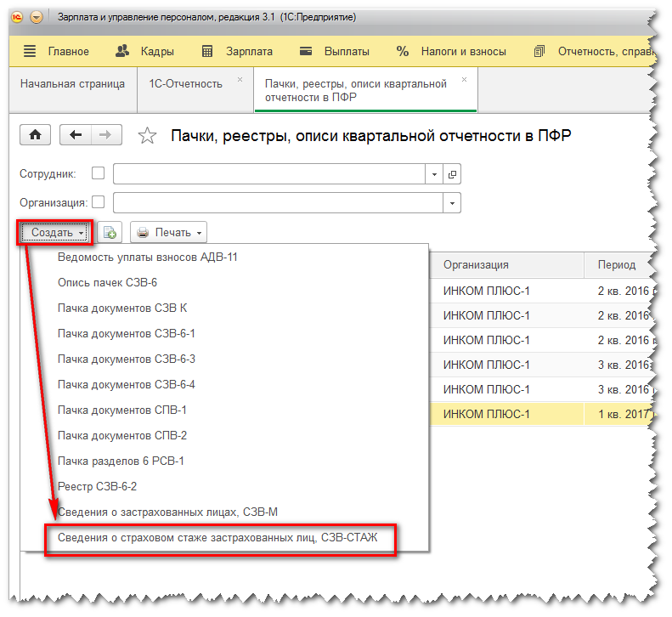
Task: Click the Организация input field
Action: coord(278,203)
